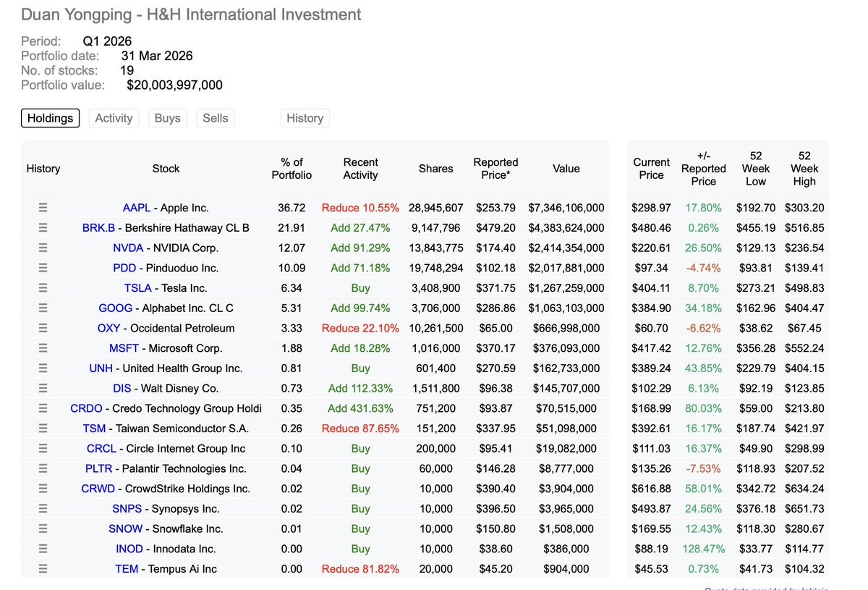Screen dimensions: 868x590
Task: Select the 'Reduce 87.65%' activity text
Action: 360,429
